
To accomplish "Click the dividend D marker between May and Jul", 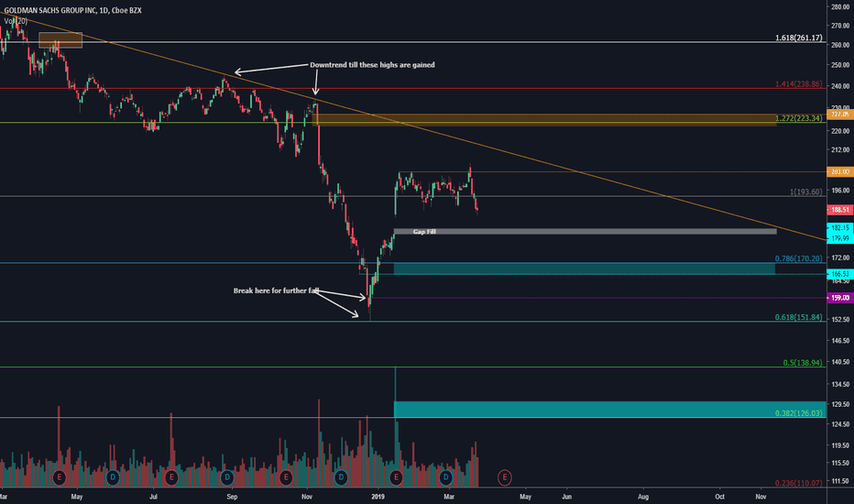I will coord(112,477).
